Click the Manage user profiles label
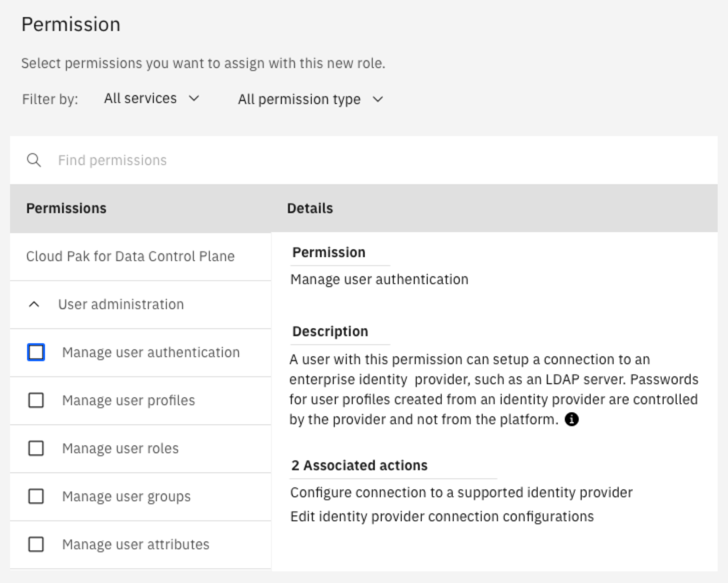728x583 pixels. tap(129, 401)
